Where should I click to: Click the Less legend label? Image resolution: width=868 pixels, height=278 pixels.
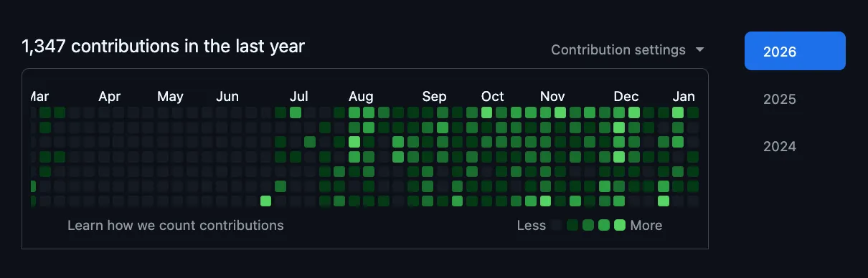pyautogui.click(x=532, y=225)
